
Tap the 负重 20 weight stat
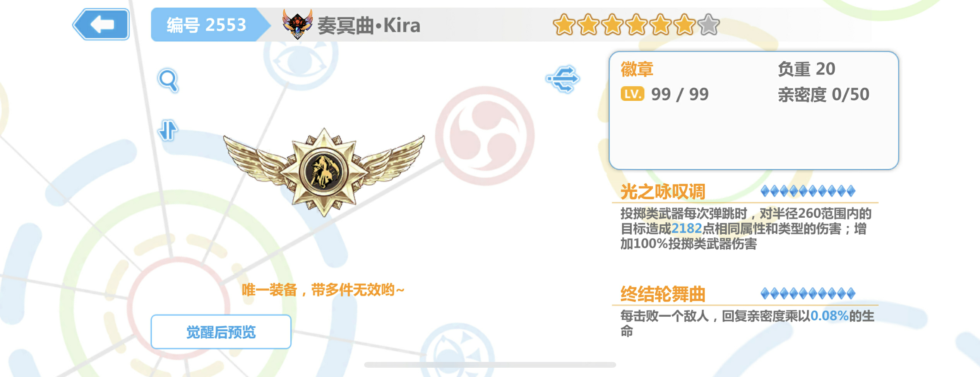807,69
